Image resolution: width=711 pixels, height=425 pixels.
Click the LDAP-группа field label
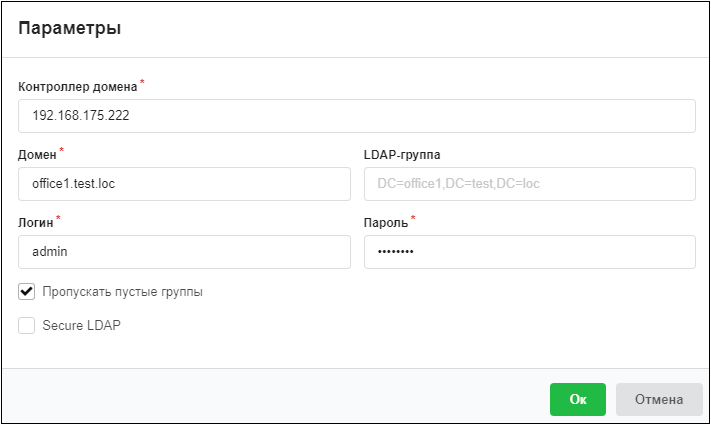pos(402,155)
